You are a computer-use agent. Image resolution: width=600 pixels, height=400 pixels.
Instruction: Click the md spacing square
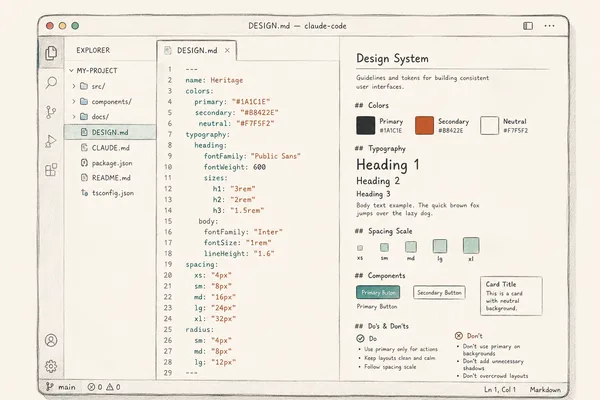click(x=411, y=247)
